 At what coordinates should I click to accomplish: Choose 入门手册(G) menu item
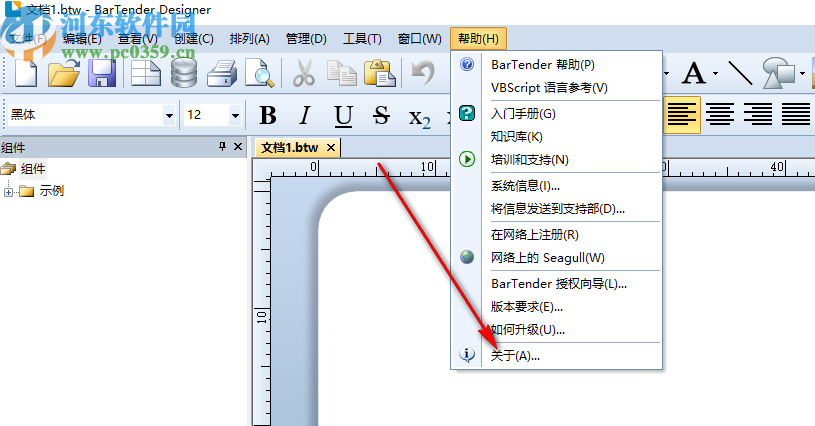tap(557, 114)
